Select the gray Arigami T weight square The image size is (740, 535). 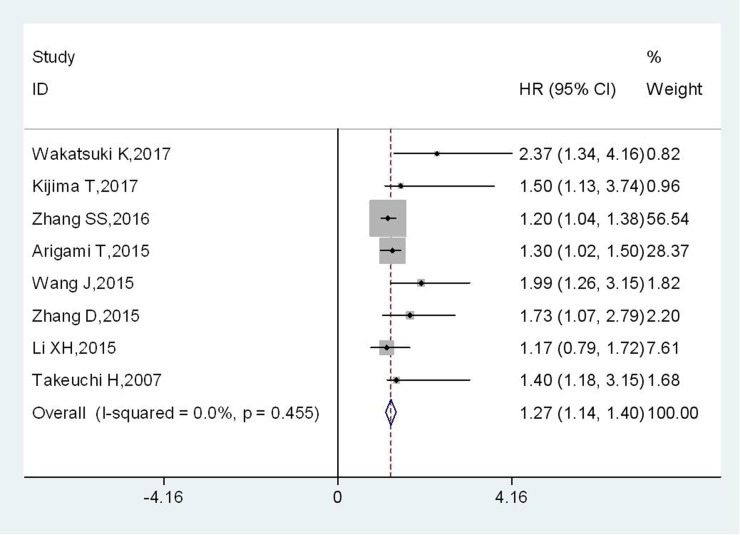[x=392, y=251]
